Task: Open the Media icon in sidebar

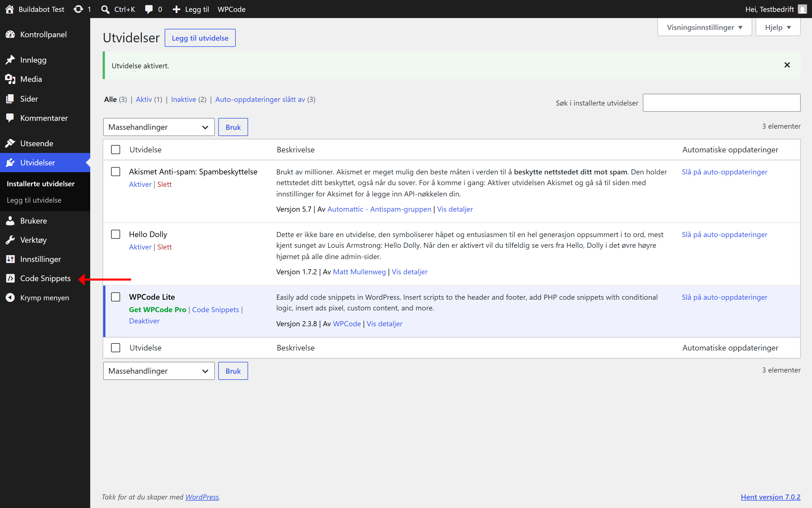Action: coord(10,79)
